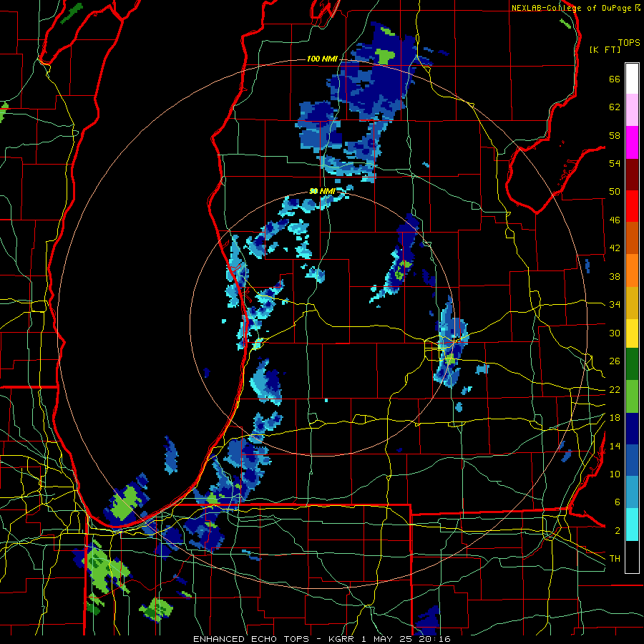The image size is (644, 644).
Task: Select the 50 legend value
Action: point(615,191)
